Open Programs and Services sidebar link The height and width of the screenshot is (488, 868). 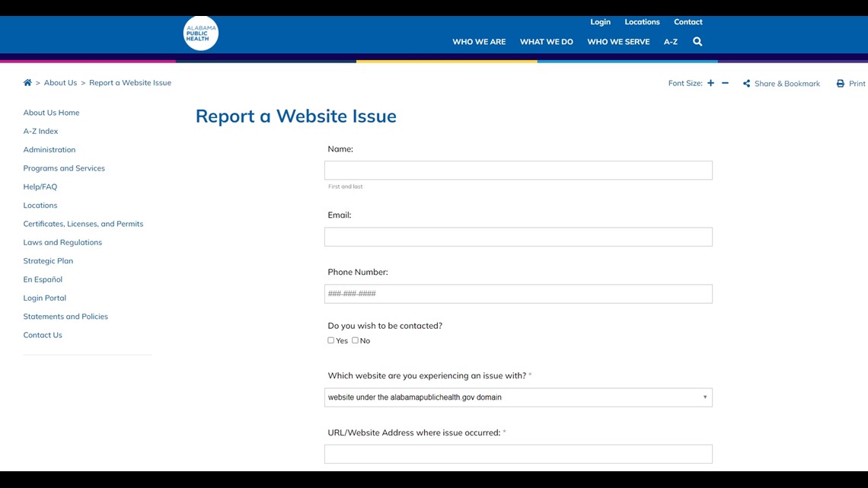click(64, 168)
